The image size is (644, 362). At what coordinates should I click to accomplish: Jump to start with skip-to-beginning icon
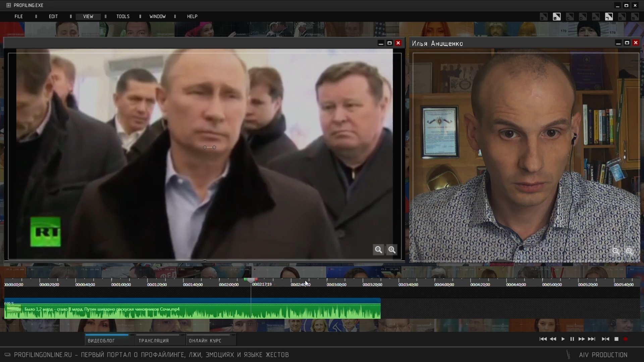pos(543,339)
